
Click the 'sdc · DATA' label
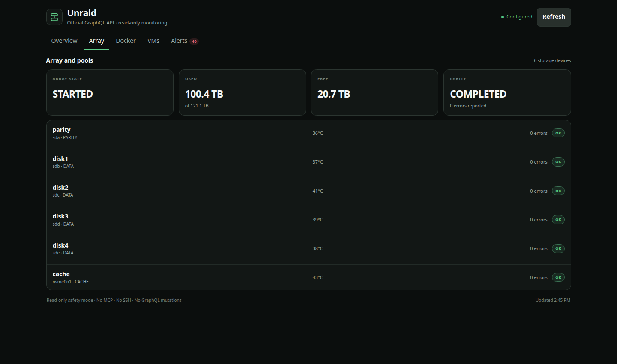[63, 195]
